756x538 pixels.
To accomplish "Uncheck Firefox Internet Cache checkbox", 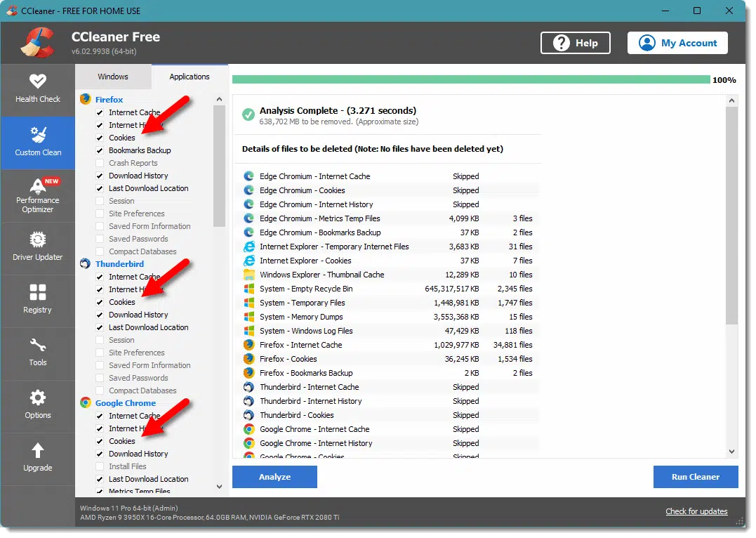I will (x=100, y=112).
